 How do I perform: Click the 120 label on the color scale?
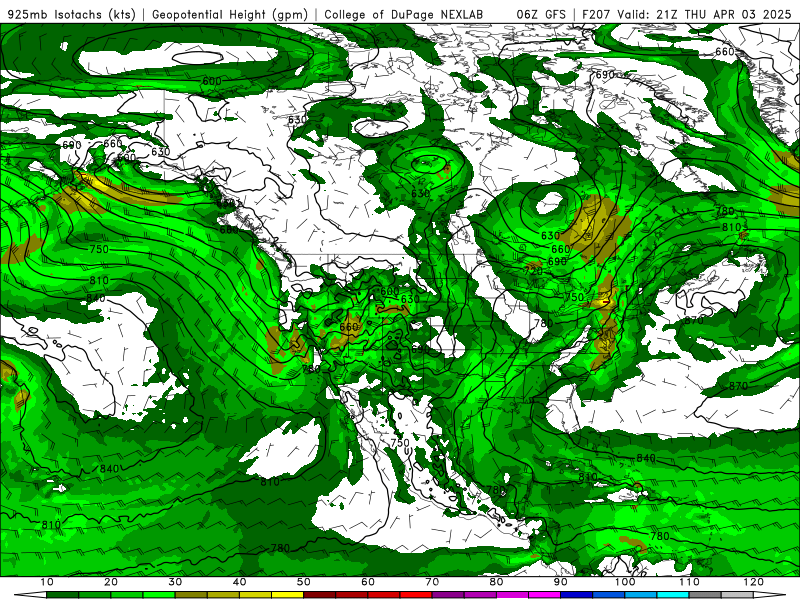754,582
